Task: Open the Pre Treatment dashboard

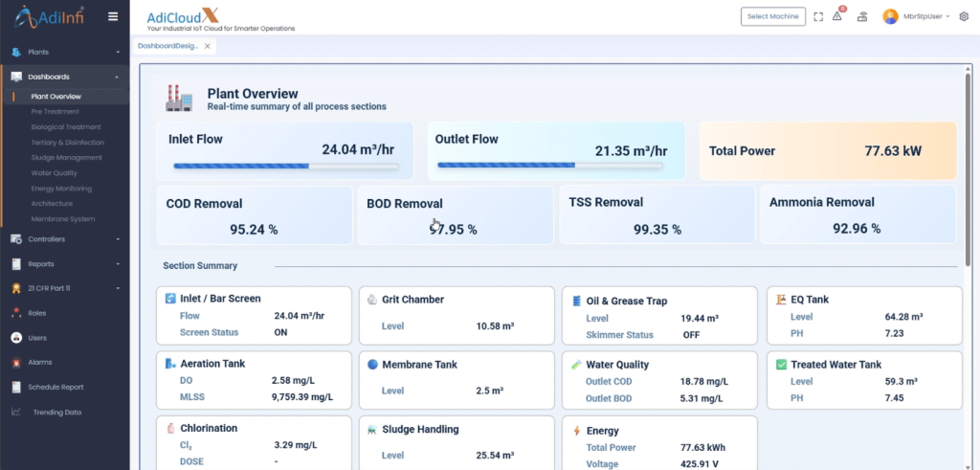Action: (55, 111)
